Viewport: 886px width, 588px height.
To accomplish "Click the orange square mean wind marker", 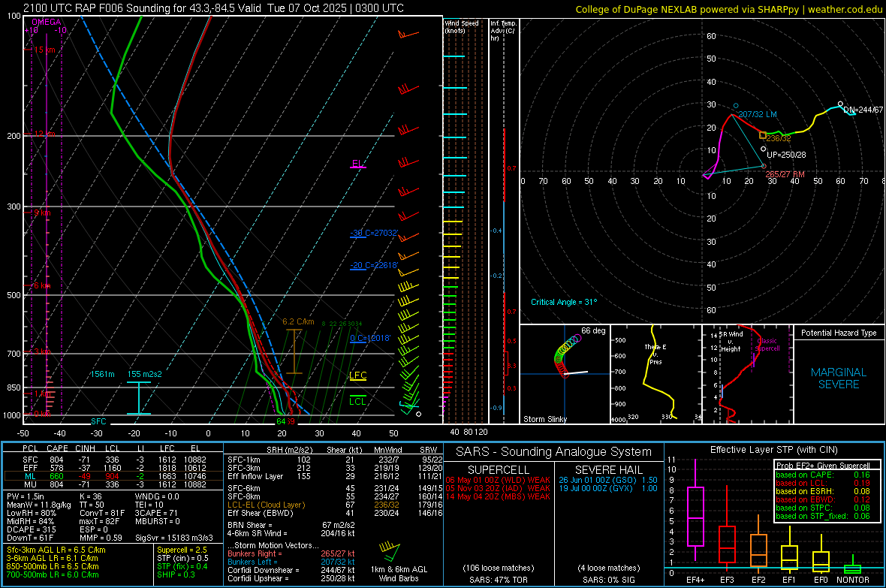I will click(763, 135).
